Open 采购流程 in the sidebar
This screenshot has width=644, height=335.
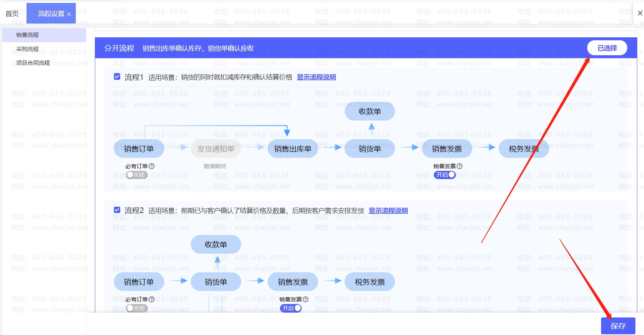(28, 49)
